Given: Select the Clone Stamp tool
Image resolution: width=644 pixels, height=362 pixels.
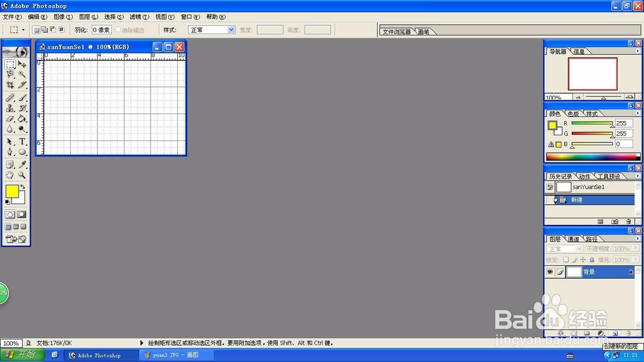Looking at the screenshot, I should (10, 108).
